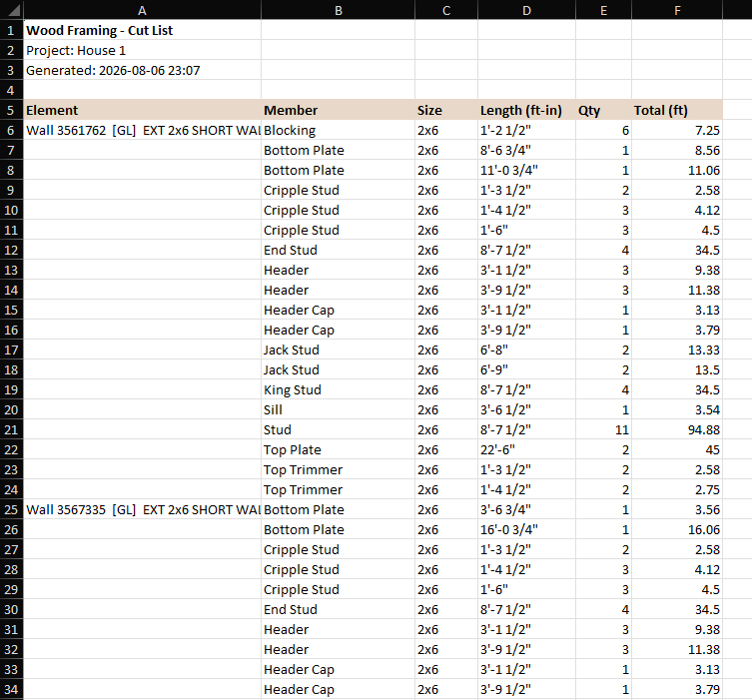752x700 pixels.
Task: Click the 'Generated: 2026-08-06 23:07' cell
Action: [142, 71]
